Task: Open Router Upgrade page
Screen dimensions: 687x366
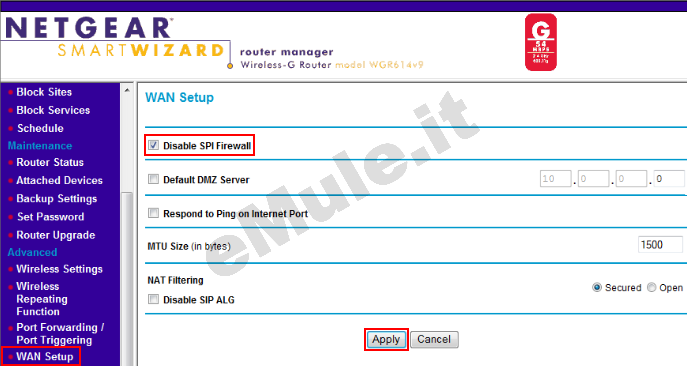Action: 56,235
